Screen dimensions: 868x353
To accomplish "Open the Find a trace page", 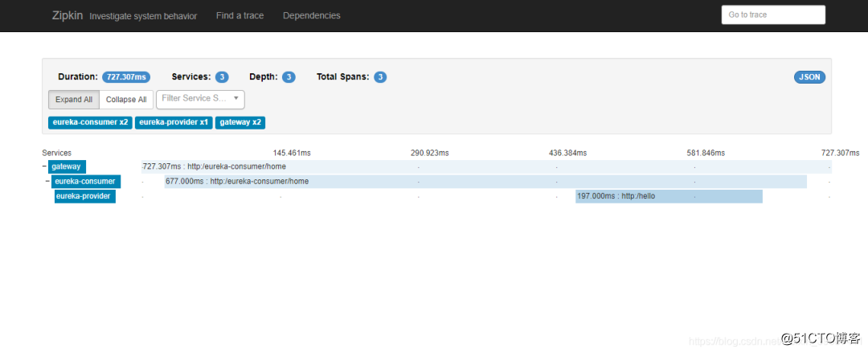I will 240,15.
